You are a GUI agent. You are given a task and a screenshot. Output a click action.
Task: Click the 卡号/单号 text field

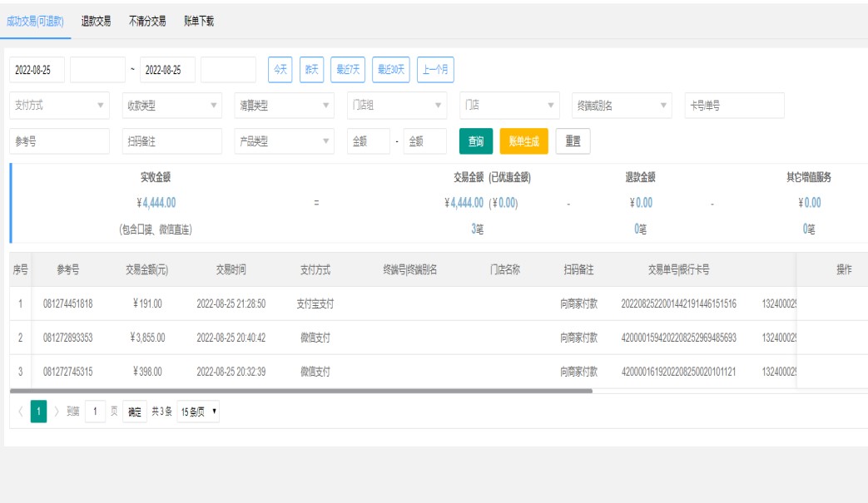pyautogui.click(x=734, y=106)
